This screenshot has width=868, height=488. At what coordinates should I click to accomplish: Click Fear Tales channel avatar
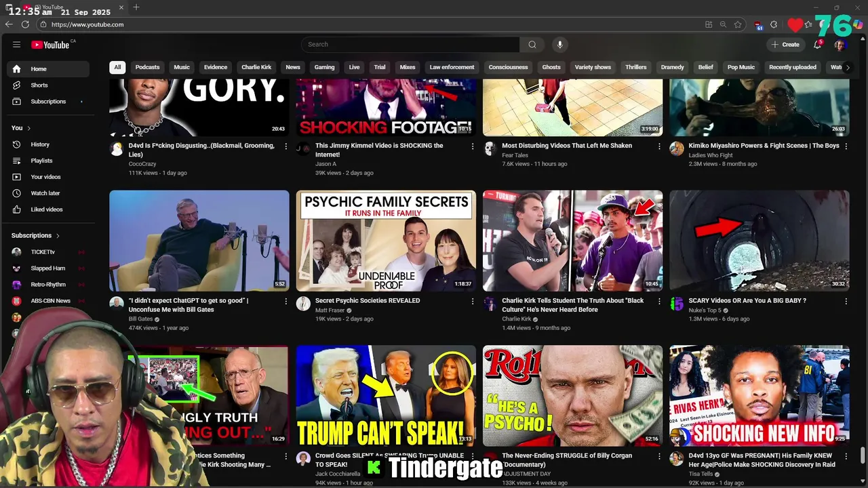pos(490,149)
